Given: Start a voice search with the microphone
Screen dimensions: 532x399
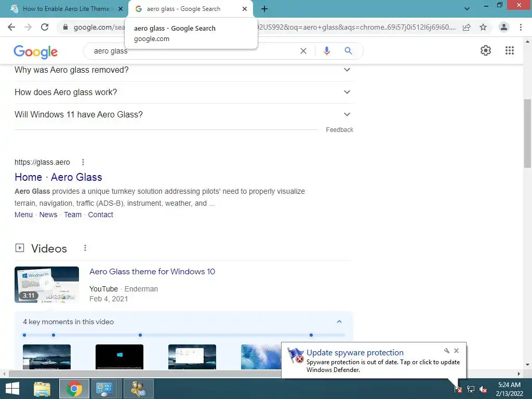Looking at the screenshot, I should (326, 51).
